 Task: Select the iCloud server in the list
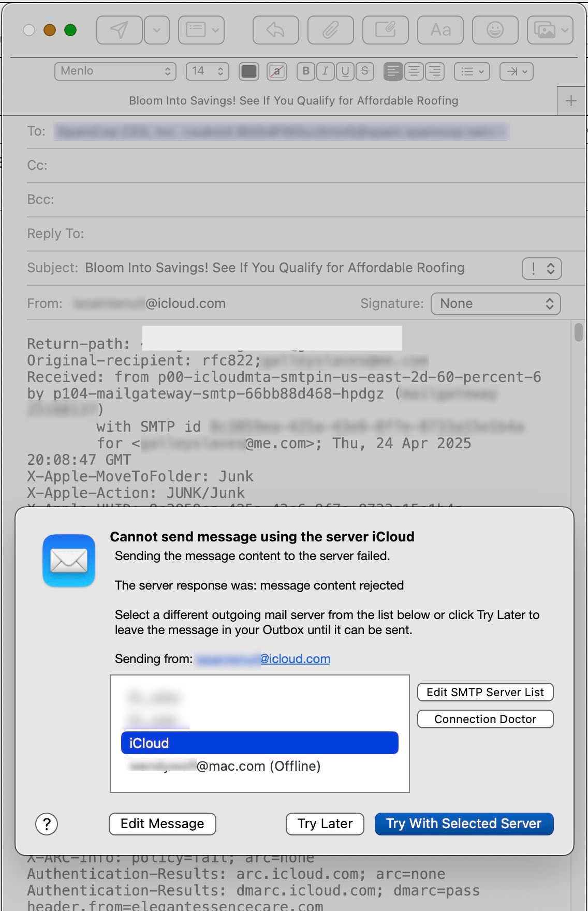(260, 743)
